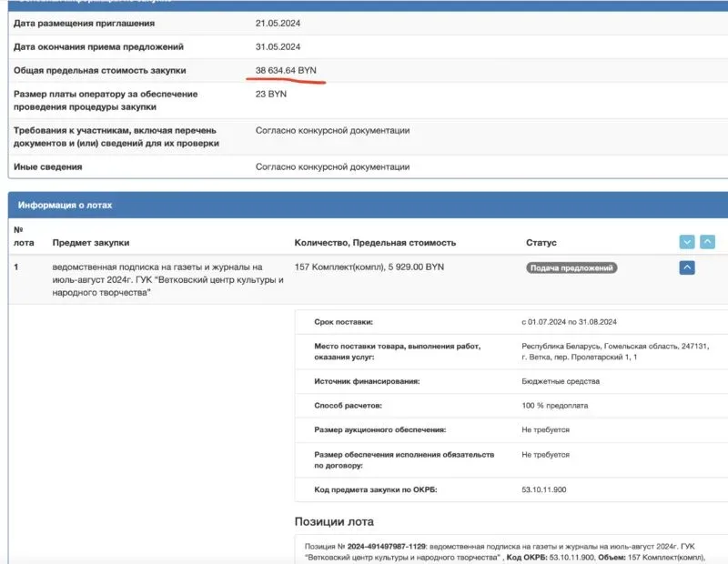728x564 pixels.
Task: Click the 'Предмет закупки' column header
Action: 91,243
